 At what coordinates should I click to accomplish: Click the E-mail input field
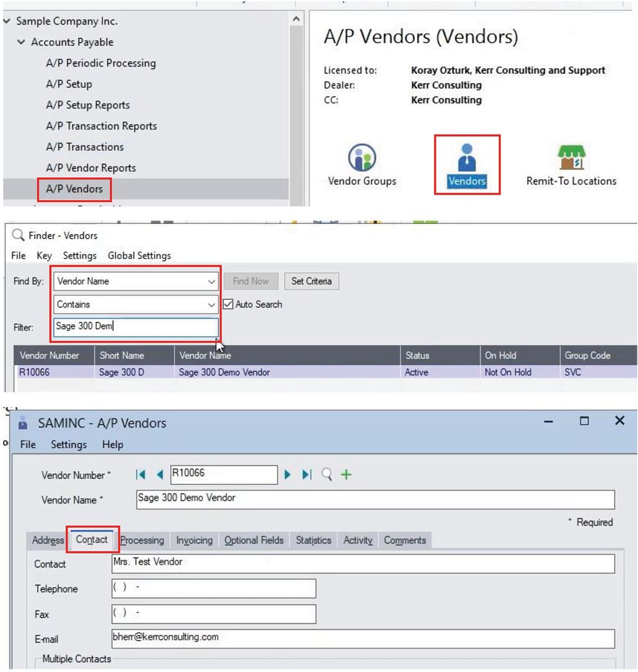tap(363, 639)
